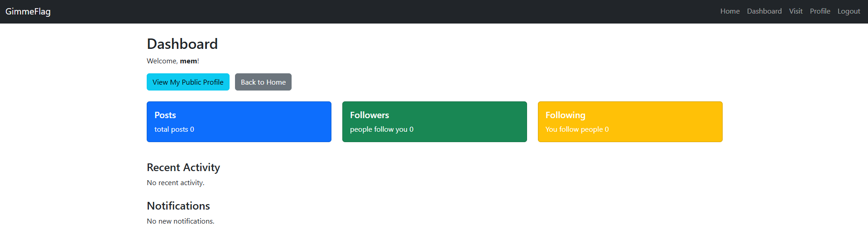
Task: Open Dashboard from the navigation bar
Action: pyautogui.click(x=764, y=11)
